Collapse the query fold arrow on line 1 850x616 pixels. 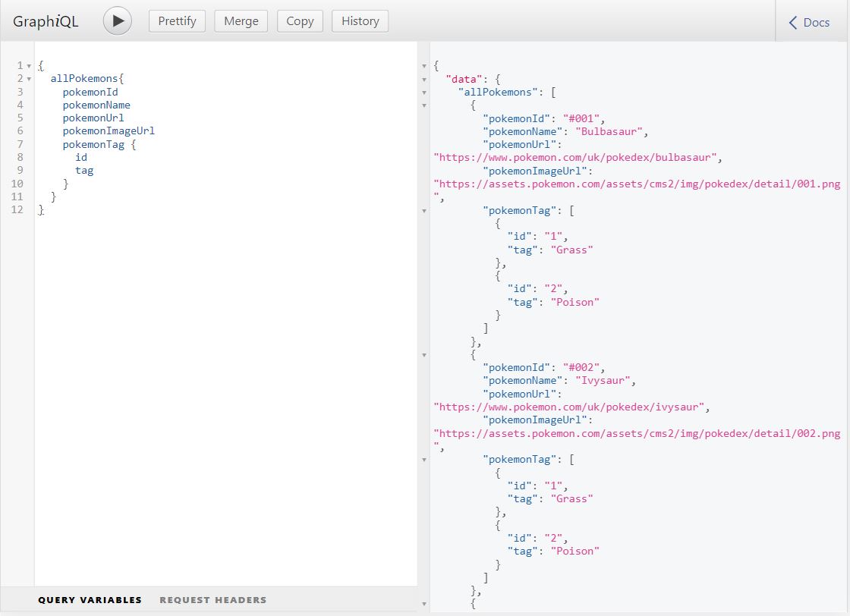pyautogui.click(x=29, y=66)
